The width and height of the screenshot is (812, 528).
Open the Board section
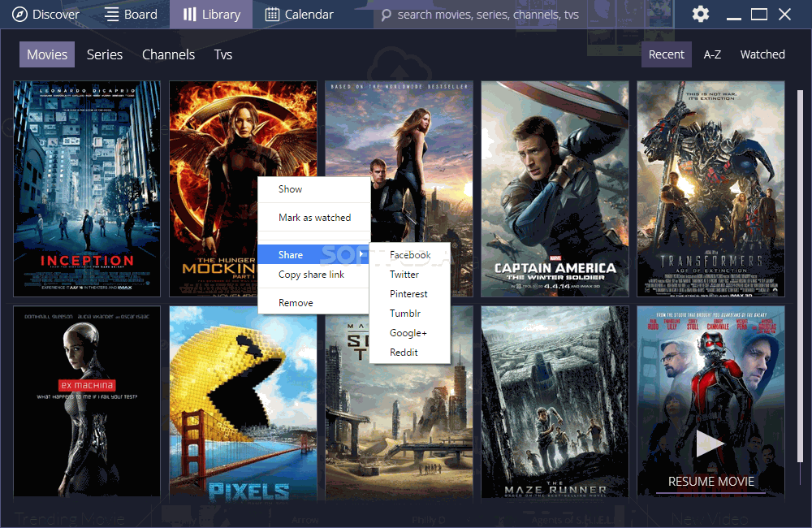131,14
